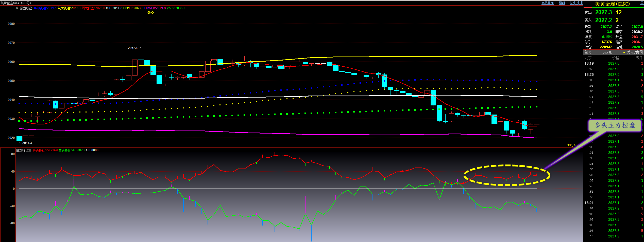Click the 屠龙操盘 indicator name in white

[26, 8]
